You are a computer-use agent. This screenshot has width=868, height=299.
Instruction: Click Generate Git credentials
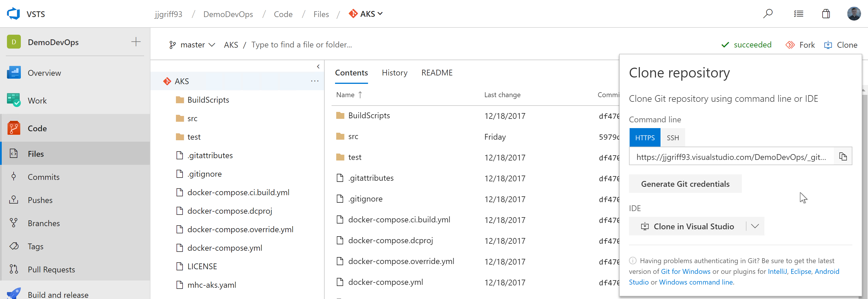tap(685, 184)
